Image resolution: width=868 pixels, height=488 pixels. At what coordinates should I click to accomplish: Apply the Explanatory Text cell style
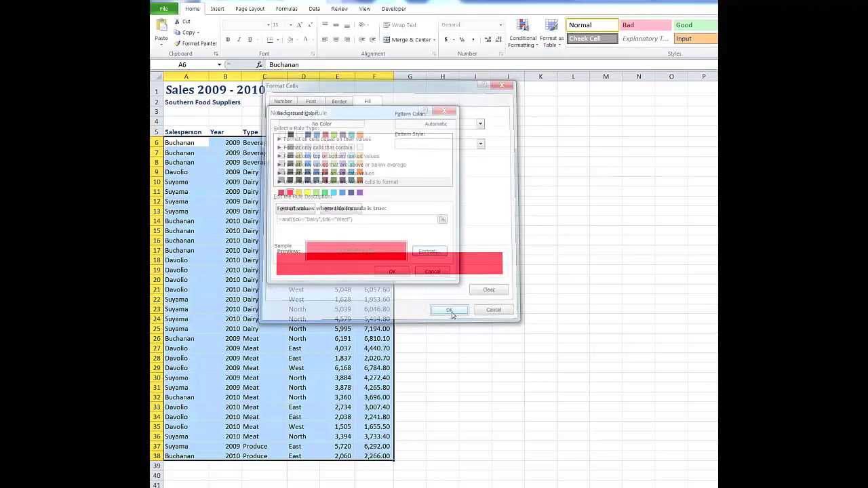coord(646,39)
